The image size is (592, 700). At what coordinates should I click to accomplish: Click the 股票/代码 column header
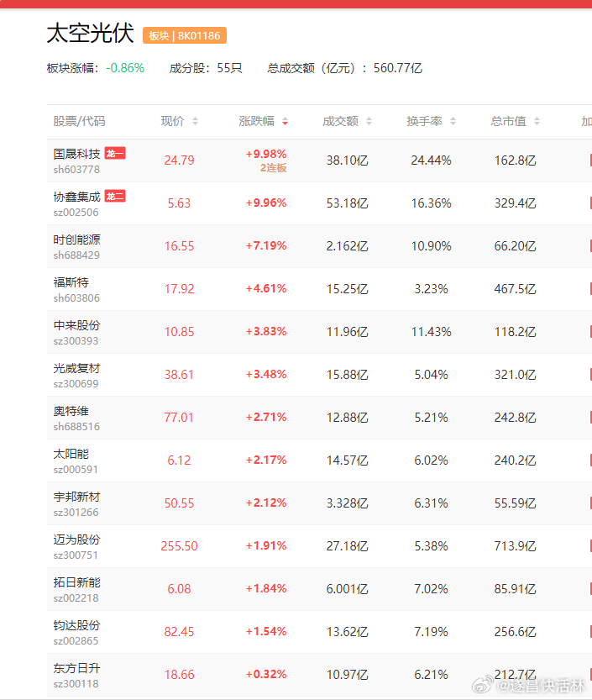tap(79, 121)
